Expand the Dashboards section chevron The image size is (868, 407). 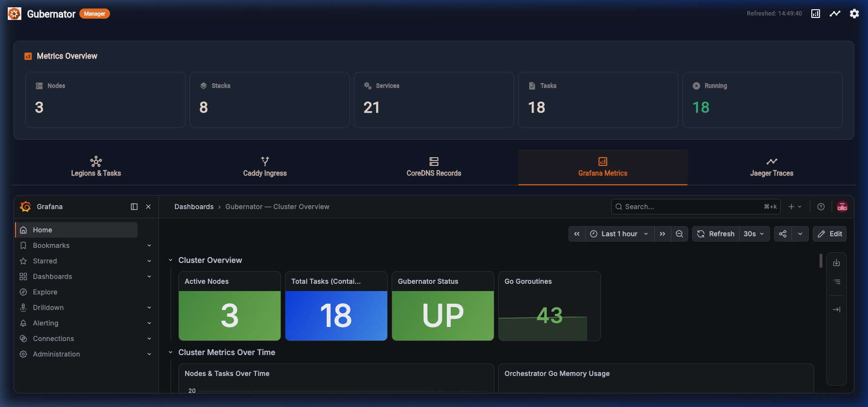coord(149,277)
